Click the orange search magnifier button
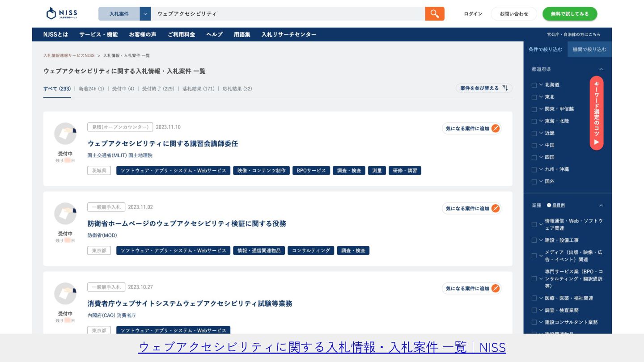Screen dimensions: 644x362 point(435,14)
